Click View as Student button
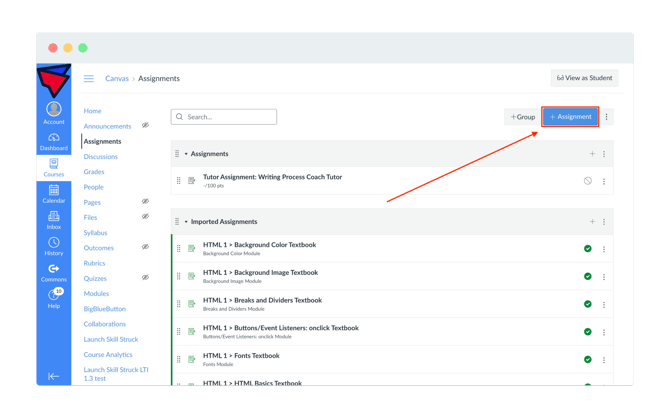Screen dimensions: 670x418 pyautogui.click(x=585, y=78)
